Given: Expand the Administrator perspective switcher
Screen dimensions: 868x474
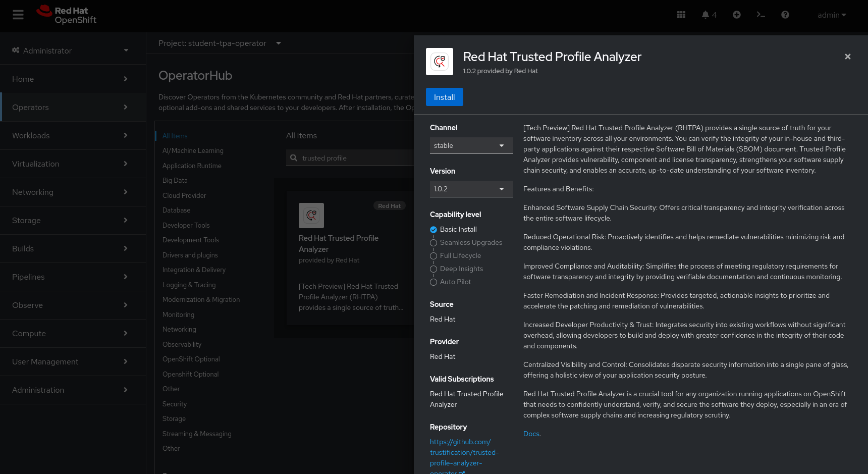Looking at the screenshot, I should coord(71,50).
